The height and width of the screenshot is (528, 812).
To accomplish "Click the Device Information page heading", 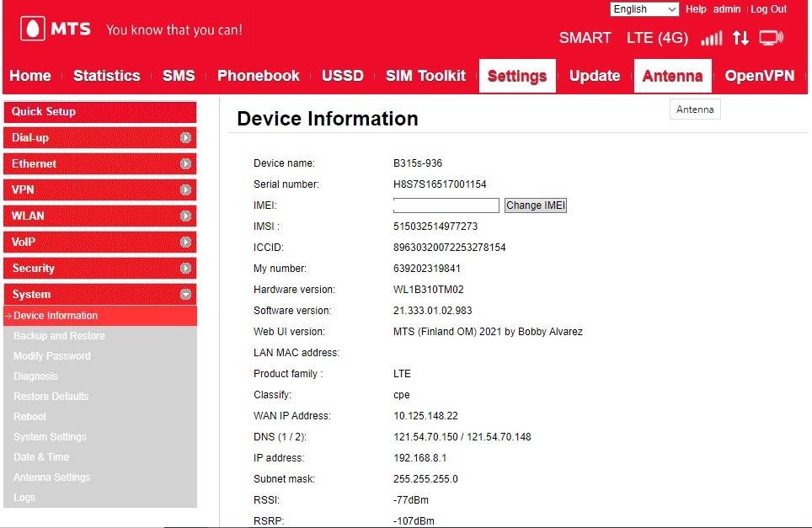I will (328, 119).
